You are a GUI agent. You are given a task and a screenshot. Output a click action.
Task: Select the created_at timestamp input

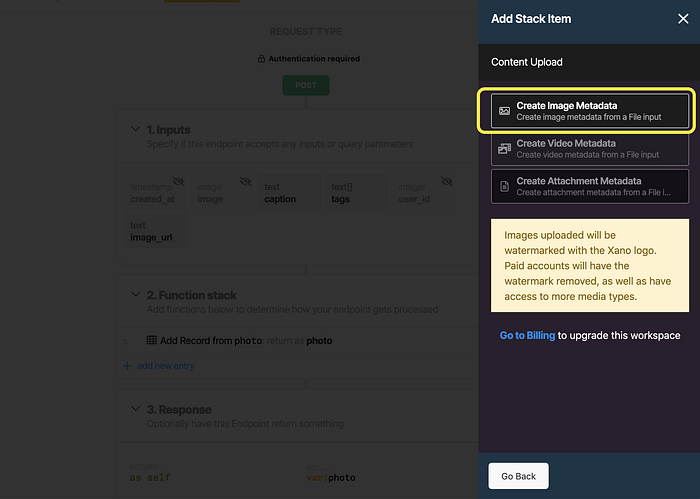click(x=155, y=193)
